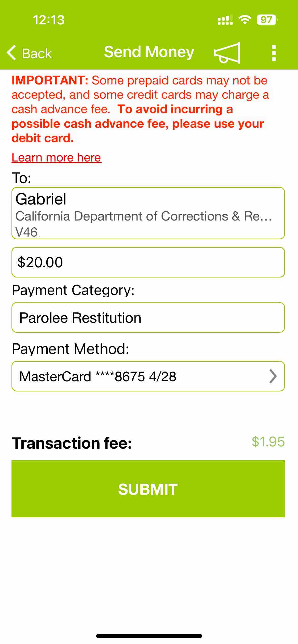Edit the $20.00 amount field
The width and height of the screenshot is (298, 644).
pyautogui.click(x=148, y=262)
